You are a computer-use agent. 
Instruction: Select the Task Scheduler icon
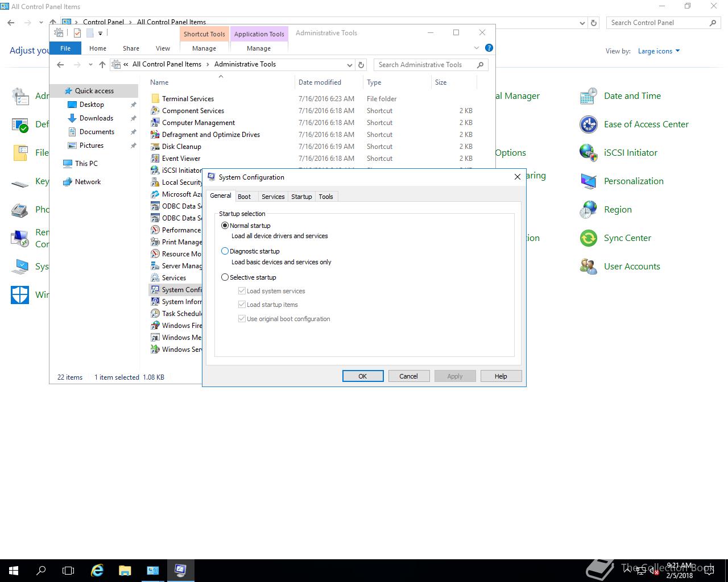coord(155,314)
